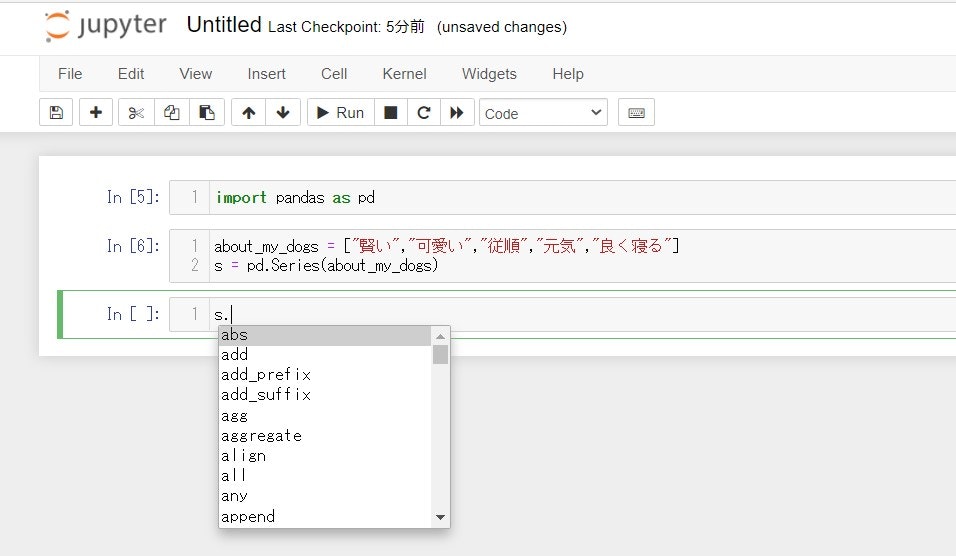This screenshot has width=956, height=556.
Task: Choose append in the completion list
Action: (325, 517)
